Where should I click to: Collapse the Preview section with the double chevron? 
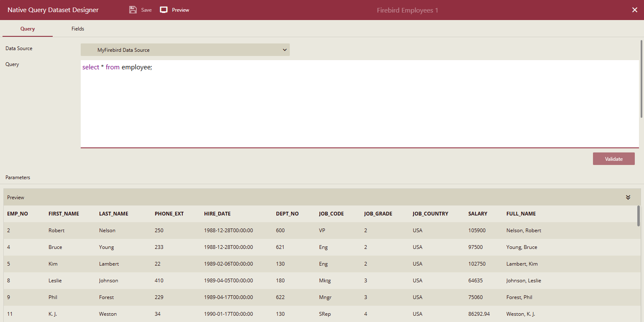pyautogui.click(x=628, y=197)
